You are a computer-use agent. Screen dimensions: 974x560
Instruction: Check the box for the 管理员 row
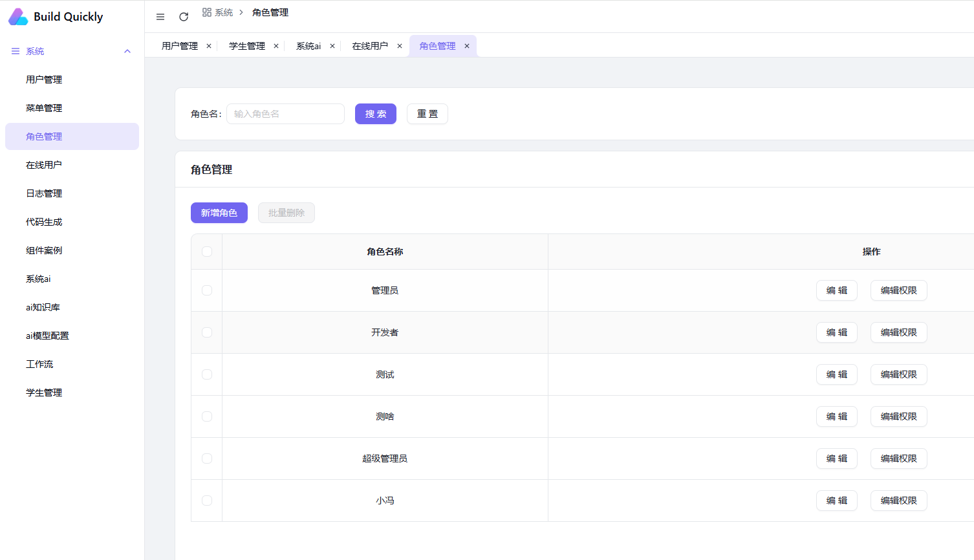pos(207,290)
